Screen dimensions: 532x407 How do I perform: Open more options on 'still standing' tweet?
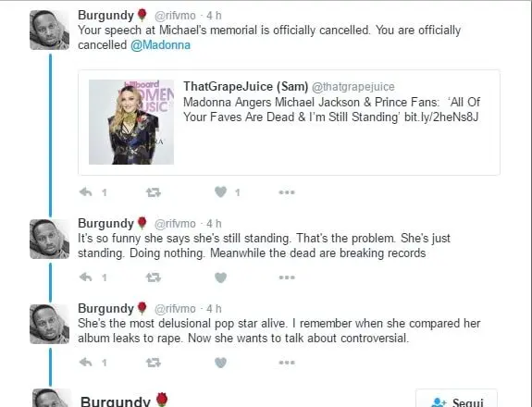[x=287, y=277]
